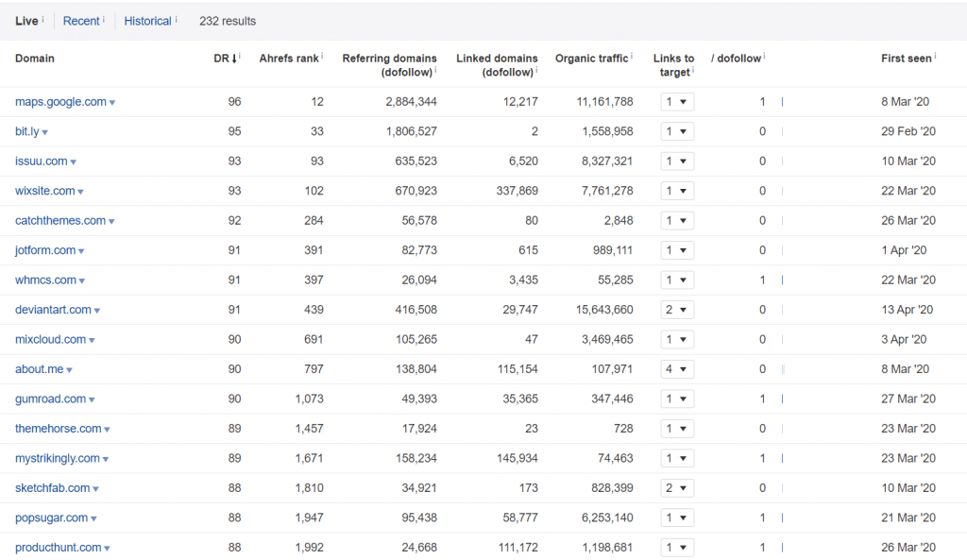Click the 232 results count text

pos(227,21)
